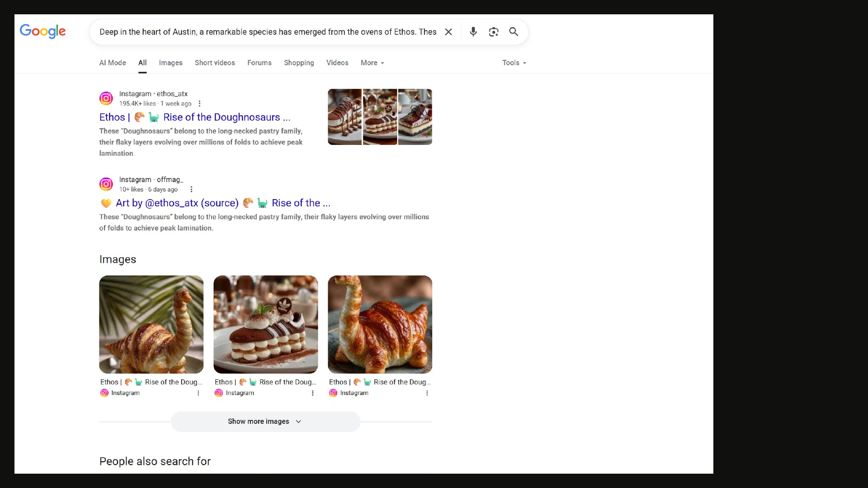Click the magnifying glass search icon
Image resolution: width=868 pixels, height=488 pixels.
pos(513,32)
